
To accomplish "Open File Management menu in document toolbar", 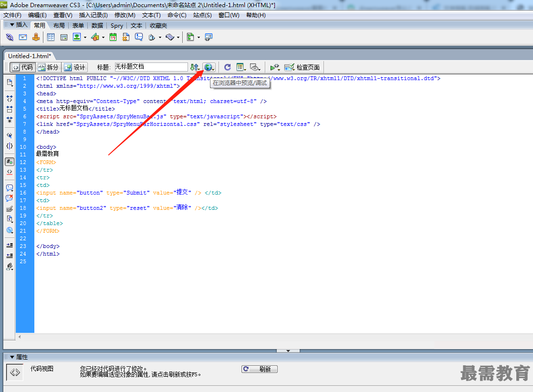I will (195, 67).
